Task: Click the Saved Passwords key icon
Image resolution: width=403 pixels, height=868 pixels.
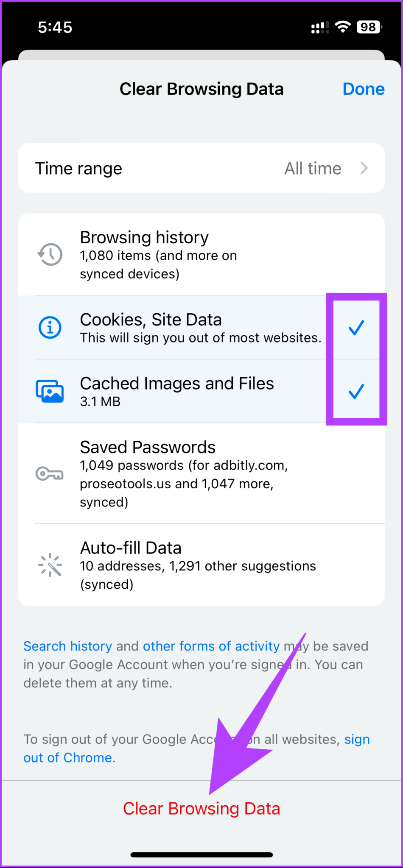Action: pyautogui.click(x=50, y=473)
